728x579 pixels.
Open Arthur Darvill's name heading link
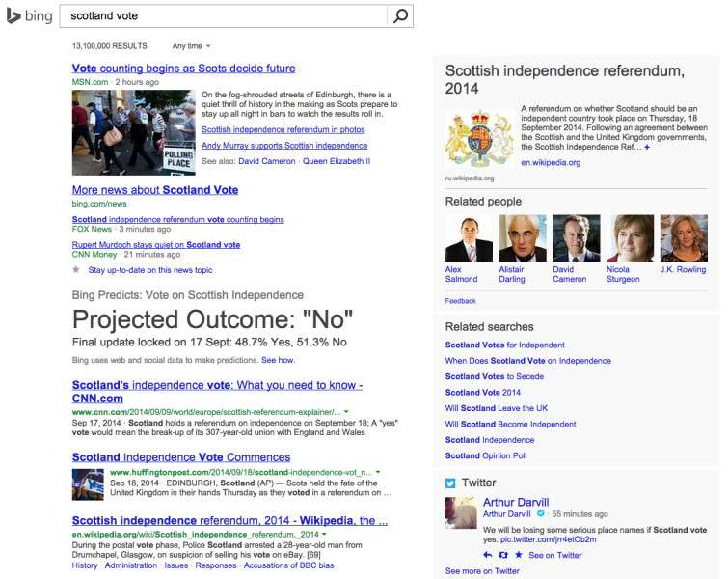point(516,503)
